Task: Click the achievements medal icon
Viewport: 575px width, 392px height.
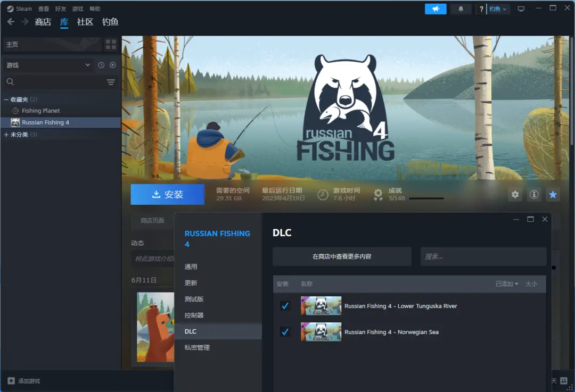Action: (x=378, y=195)
